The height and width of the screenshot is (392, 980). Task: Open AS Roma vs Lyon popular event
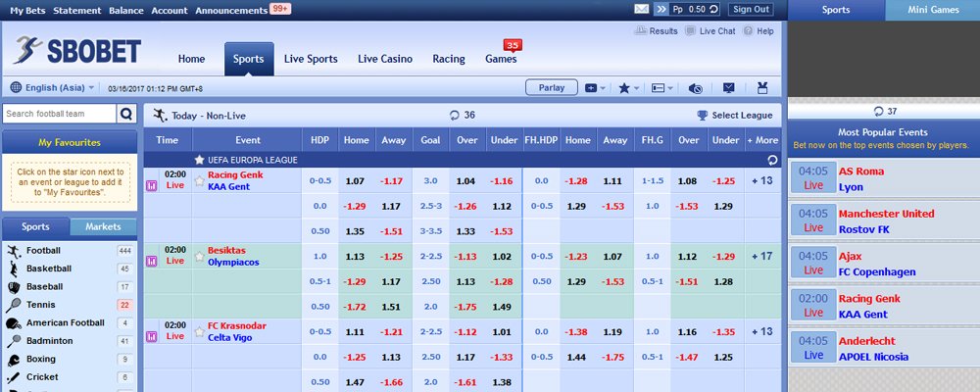point(884,178)
